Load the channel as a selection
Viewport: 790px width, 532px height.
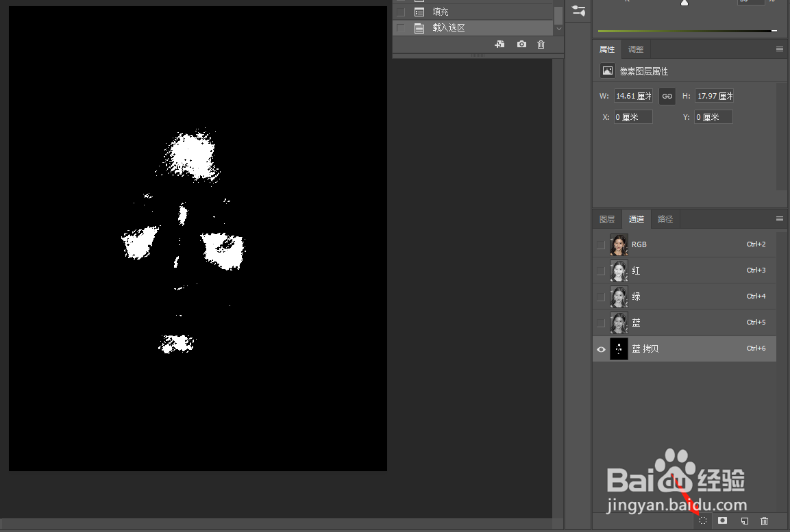pyautogui.click(x=703, y=521)
